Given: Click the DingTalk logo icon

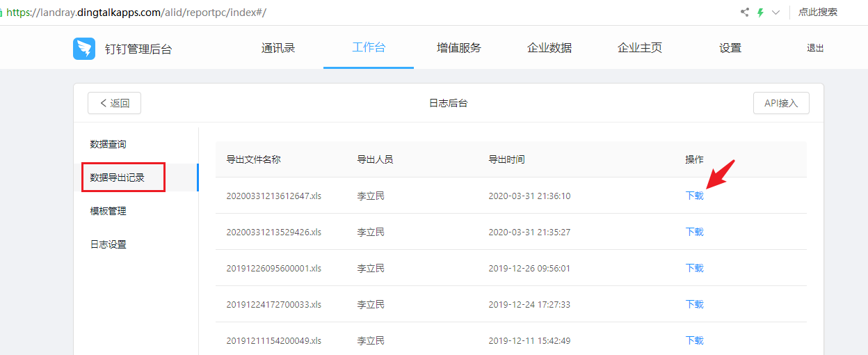Looking at the screenshot, I should 84,49.
